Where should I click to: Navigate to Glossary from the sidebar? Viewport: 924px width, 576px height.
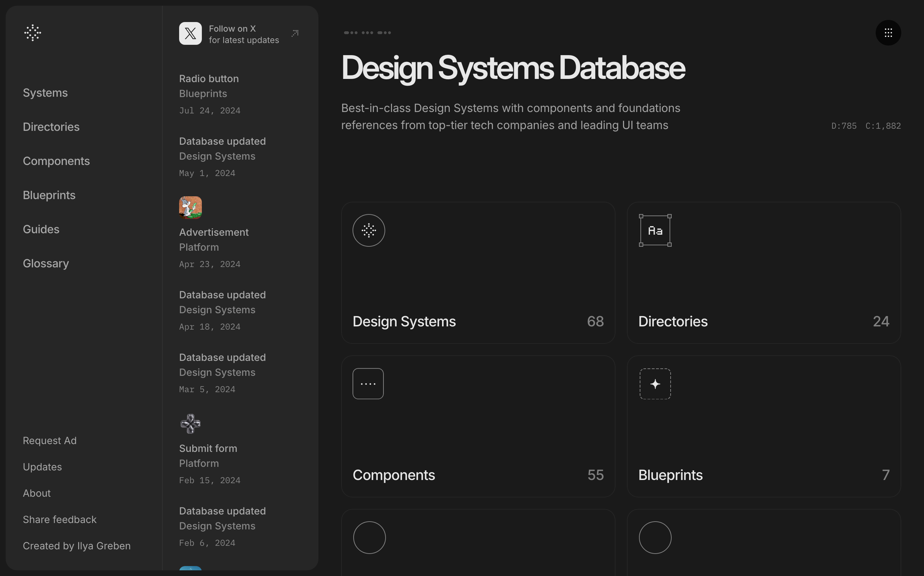click(x=46, y=263)
